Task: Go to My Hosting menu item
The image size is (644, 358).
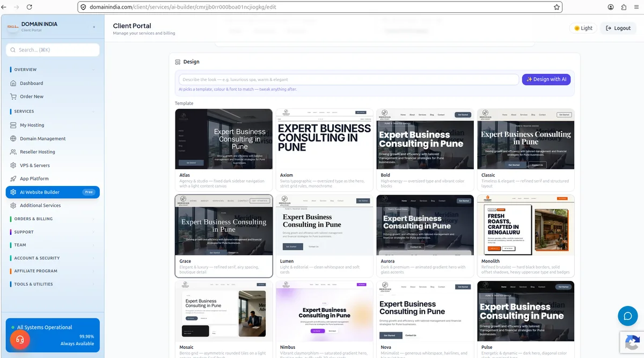Action: point(53,125)
